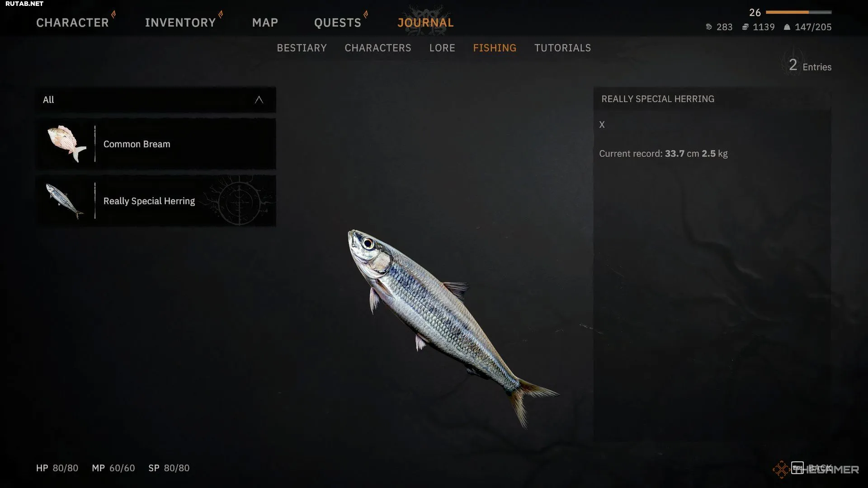The height and width of the screenshot is (488, 868).
Task: Click the Esc key icon for Back
Action: click(797, 468)
